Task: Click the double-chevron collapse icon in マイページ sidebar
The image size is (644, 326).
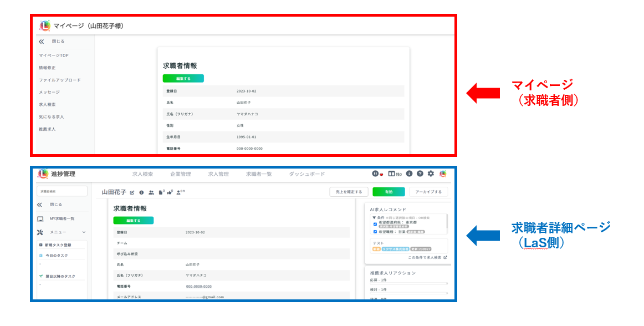Action: pos(42,42)
